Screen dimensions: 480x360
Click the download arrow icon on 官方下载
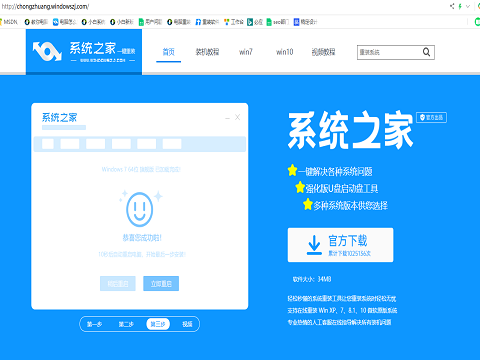tap(314, 245)
